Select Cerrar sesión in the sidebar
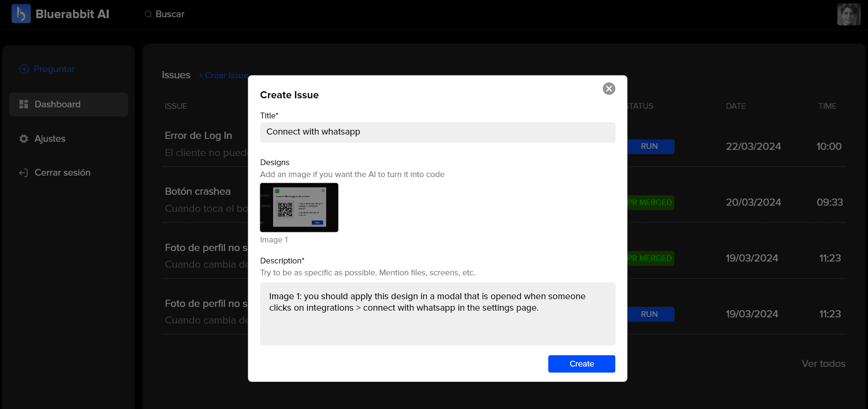 point(62,173)
